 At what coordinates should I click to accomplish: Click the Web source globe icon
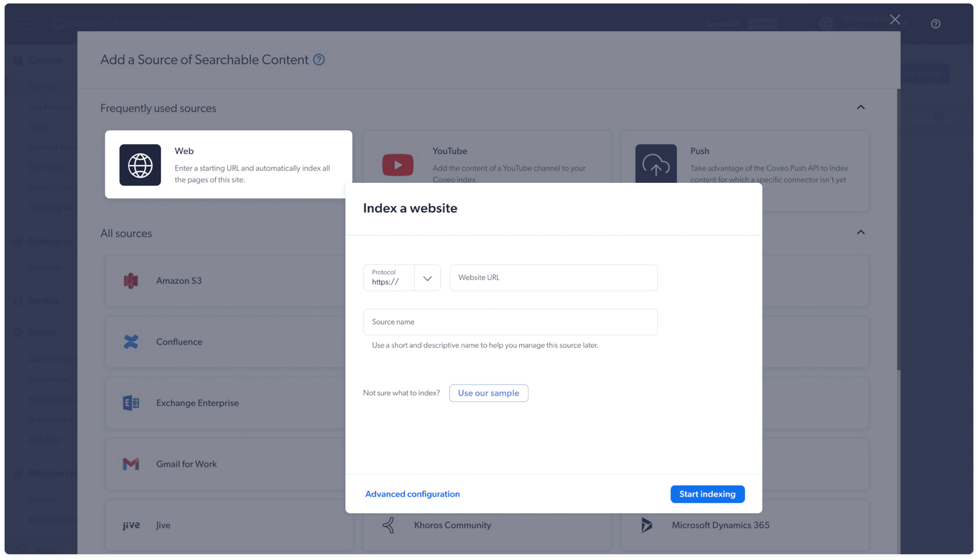140,165
